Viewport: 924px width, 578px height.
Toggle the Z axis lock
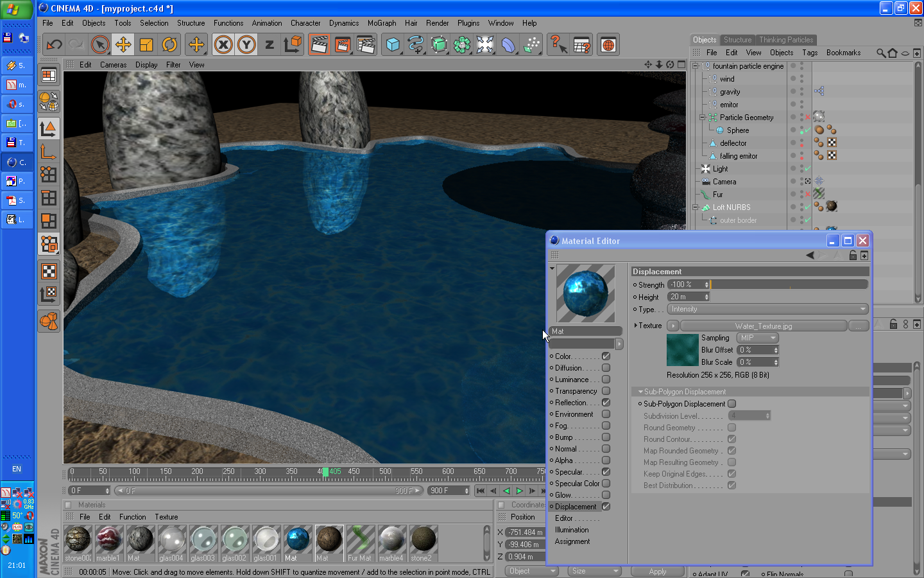click(x=269, y=45)
